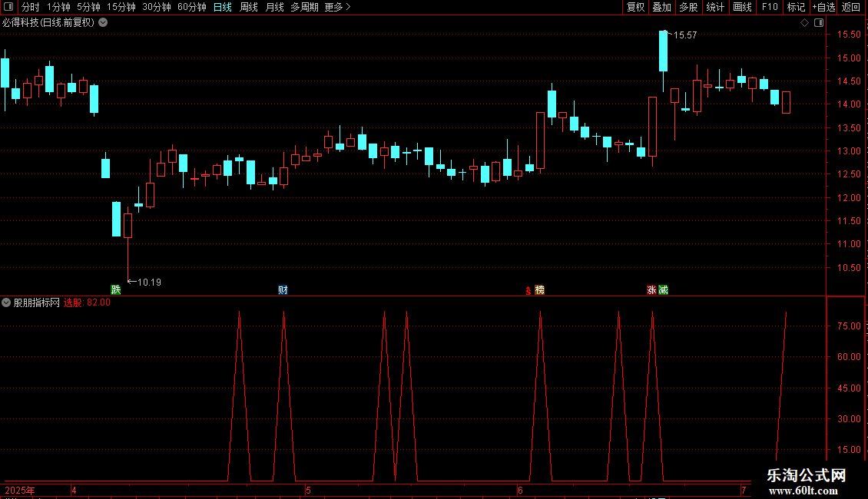Image resolution: width=868 pixels, height=499 pixels.
Task: Click the 10.19 low price label
Action: 149,283
